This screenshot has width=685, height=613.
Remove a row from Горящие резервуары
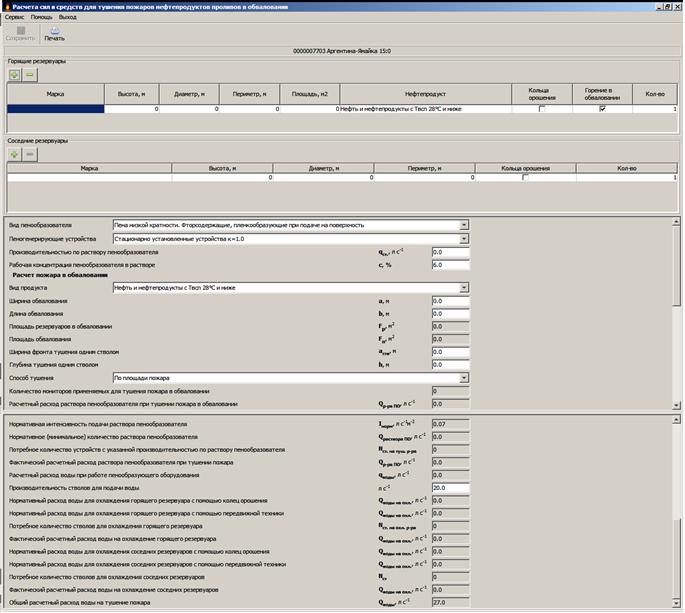tap(30, 75)
